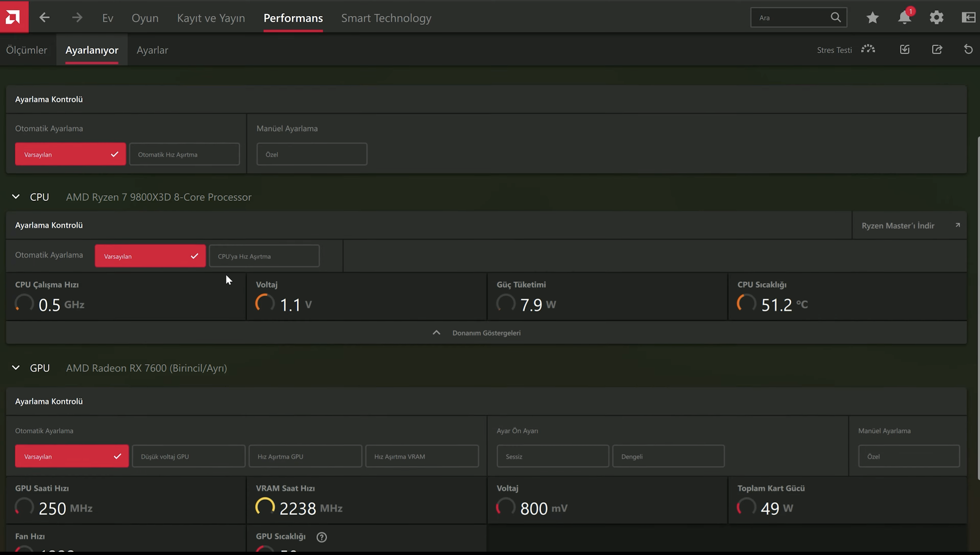The width and height of the screenshot is (980, 555).
Task: Go forward using the right arrow
Action: [x=77, y=17]
